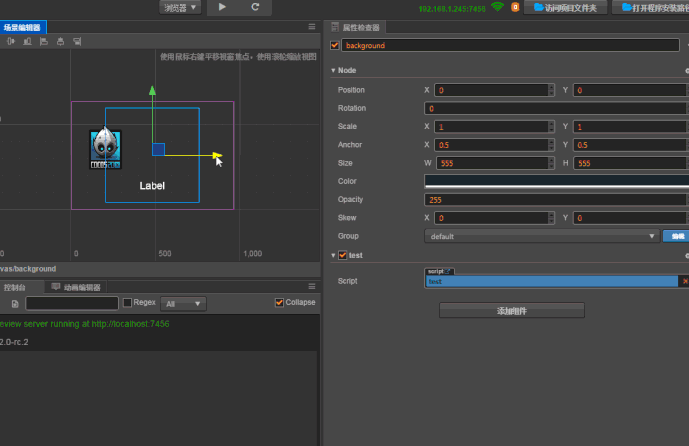Click the add component button

click(511, 311)
